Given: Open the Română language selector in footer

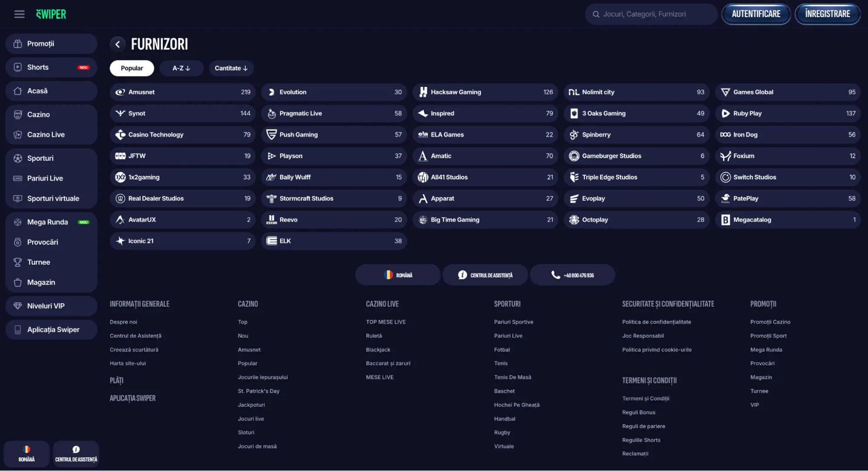Looking at the screenshot, I should point(398,275).
